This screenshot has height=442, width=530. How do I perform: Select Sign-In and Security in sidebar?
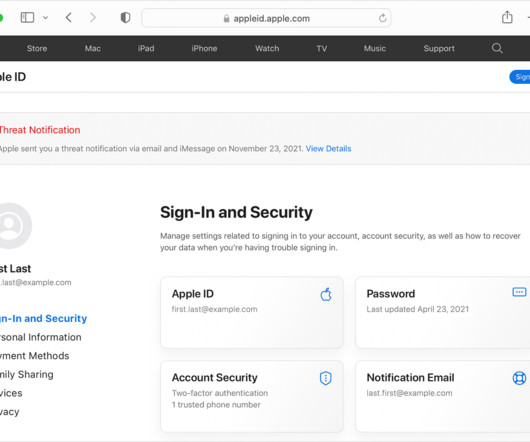[x=43, y=318]
